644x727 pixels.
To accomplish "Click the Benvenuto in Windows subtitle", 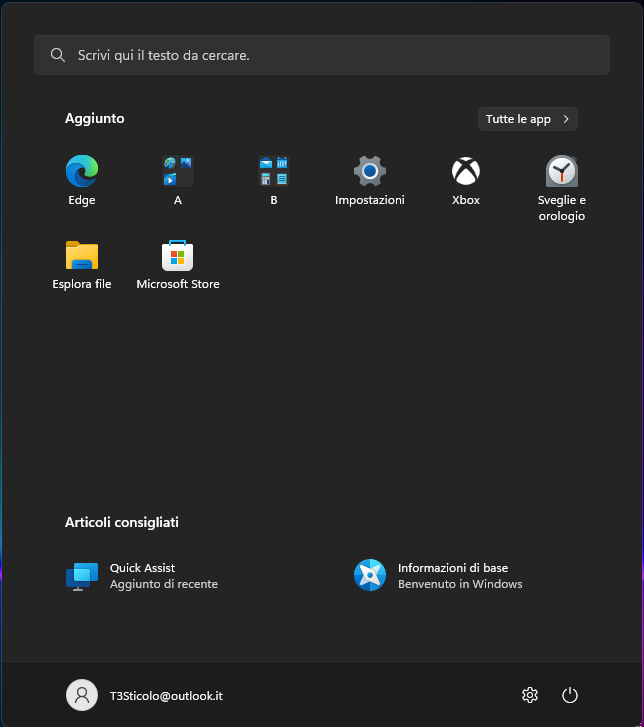I will (x=460, y=584).
